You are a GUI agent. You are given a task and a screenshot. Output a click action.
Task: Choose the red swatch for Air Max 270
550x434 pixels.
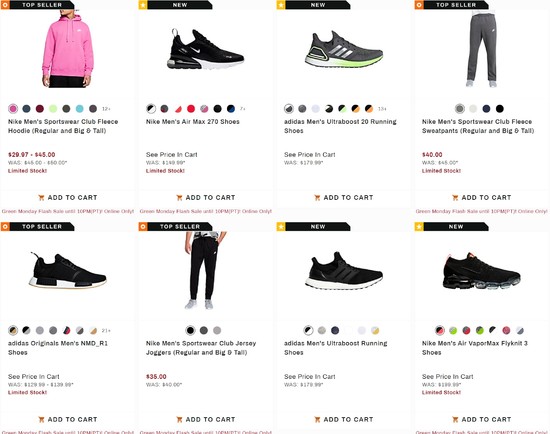coord(191,109)
